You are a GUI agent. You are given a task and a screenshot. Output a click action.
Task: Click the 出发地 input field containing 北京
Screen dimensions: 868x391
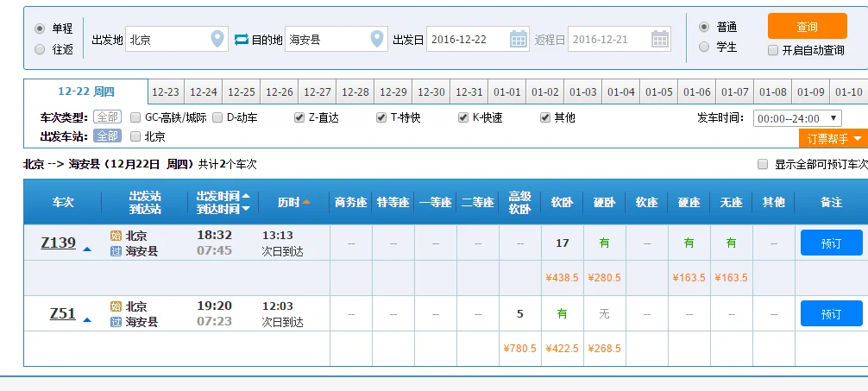click(x=177, y=40)
